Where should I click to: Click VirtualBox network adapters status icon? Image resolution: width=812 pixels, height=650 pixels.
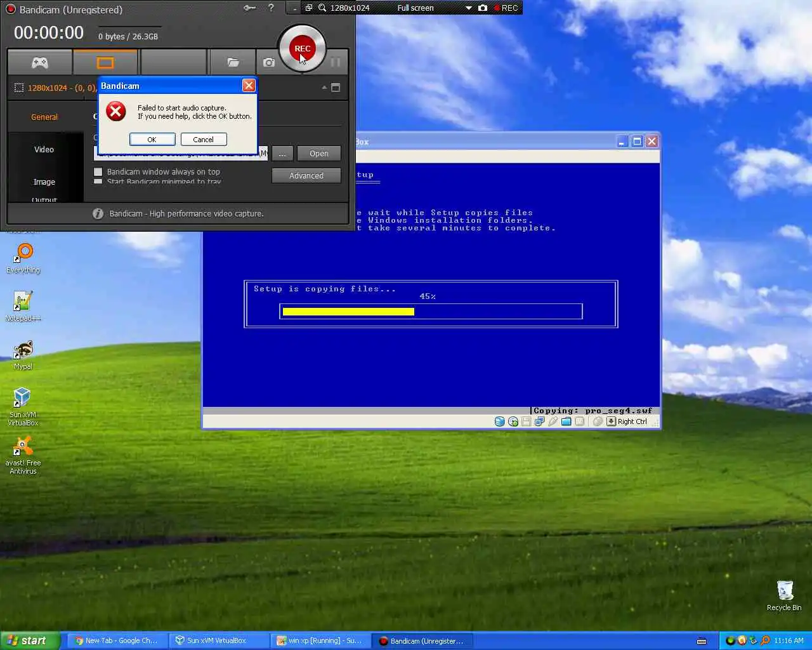tap(539, 421)
